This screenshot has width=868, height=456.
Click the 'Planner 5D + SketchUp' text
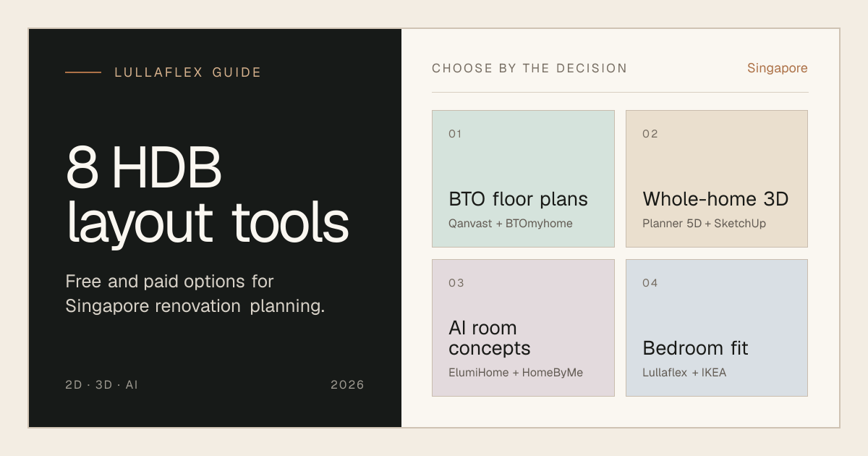704,224
